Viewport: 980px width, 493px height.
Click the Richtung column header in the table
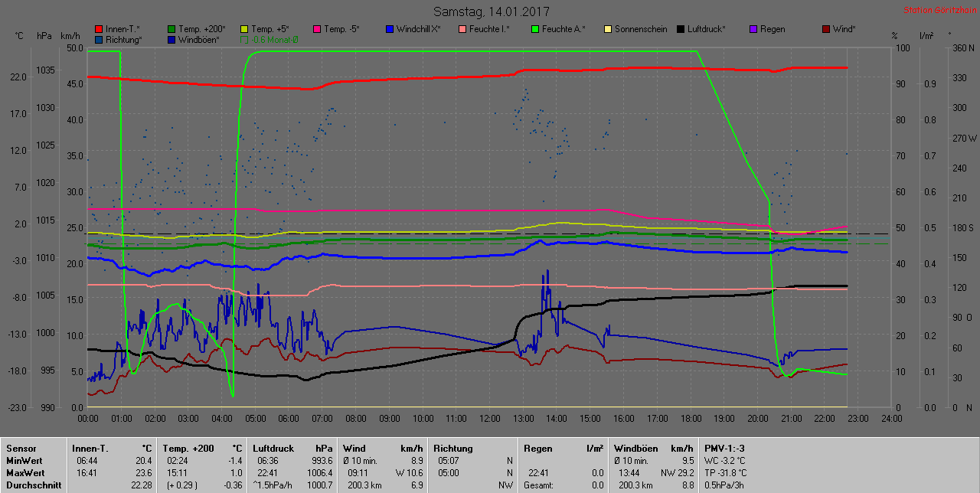click(x=453, y=448)
